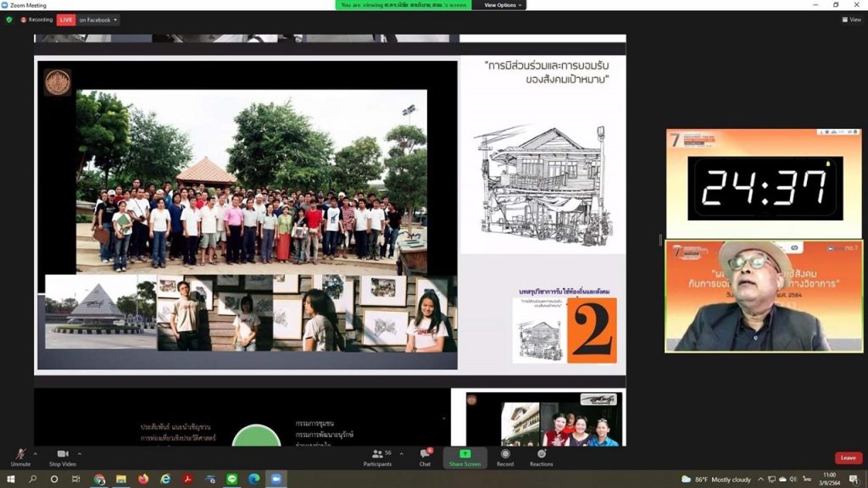Switch to Google Chrome on taskbar
868x488 pixels.
(99, 480)
